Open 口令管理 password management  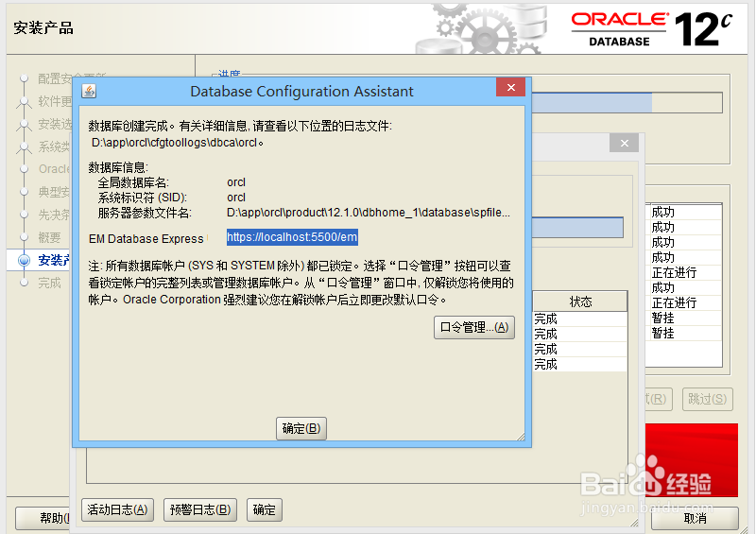point(474,328)
